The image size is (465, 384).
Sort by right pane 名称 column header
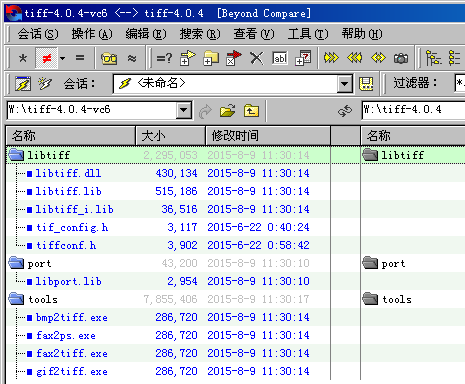pyautogui.click(x=413, y=136)
